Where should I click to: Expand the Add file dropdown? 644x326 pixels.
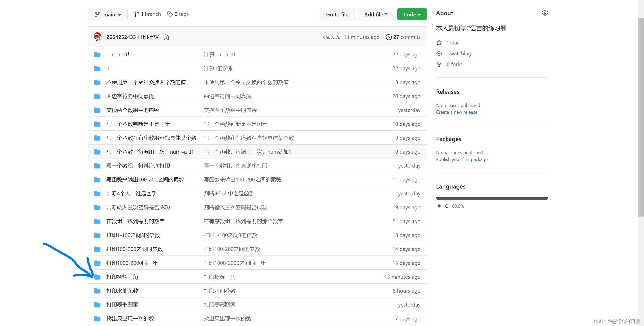pos(375,14)
